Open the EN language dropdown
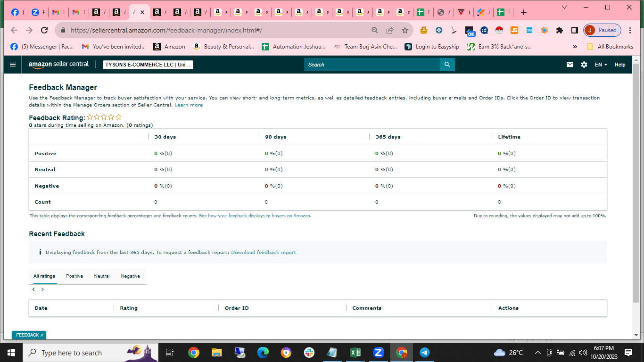This screenshot has width=644, height=362. pyautogui.click(x=601, y=65)
